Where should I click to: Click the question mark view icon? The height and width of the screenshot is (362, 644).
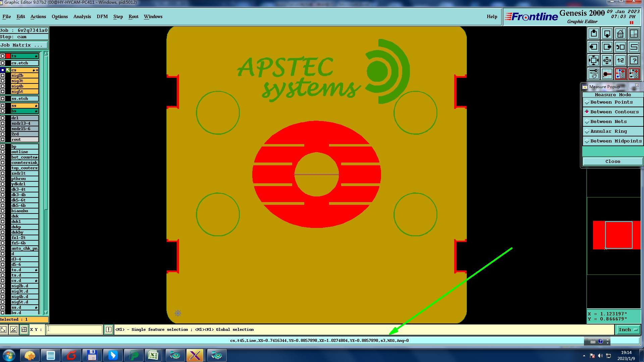634,60
